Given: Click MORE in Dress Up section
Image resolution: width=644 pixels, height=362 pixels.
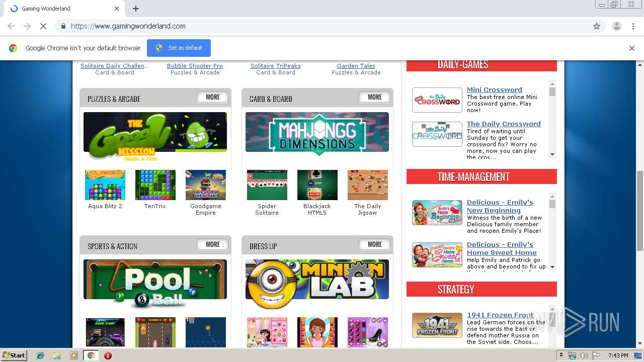Looking at the screenshot, I should coord(375,244).
